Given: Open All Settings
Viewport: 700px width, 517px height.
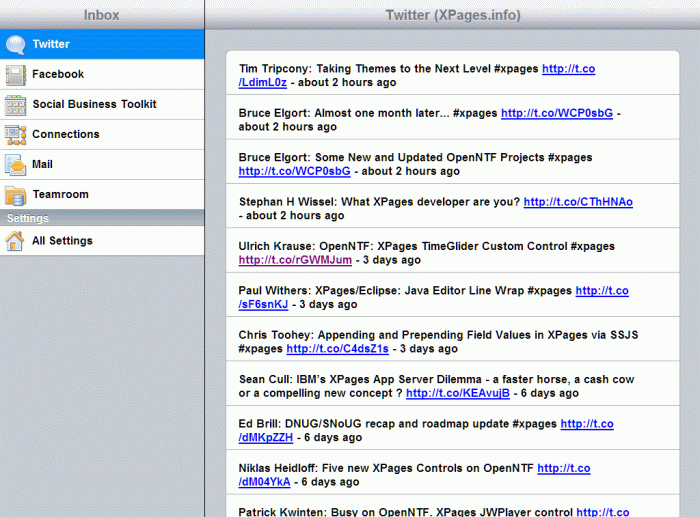Looking at the screenshot, I should pos(102,241).
